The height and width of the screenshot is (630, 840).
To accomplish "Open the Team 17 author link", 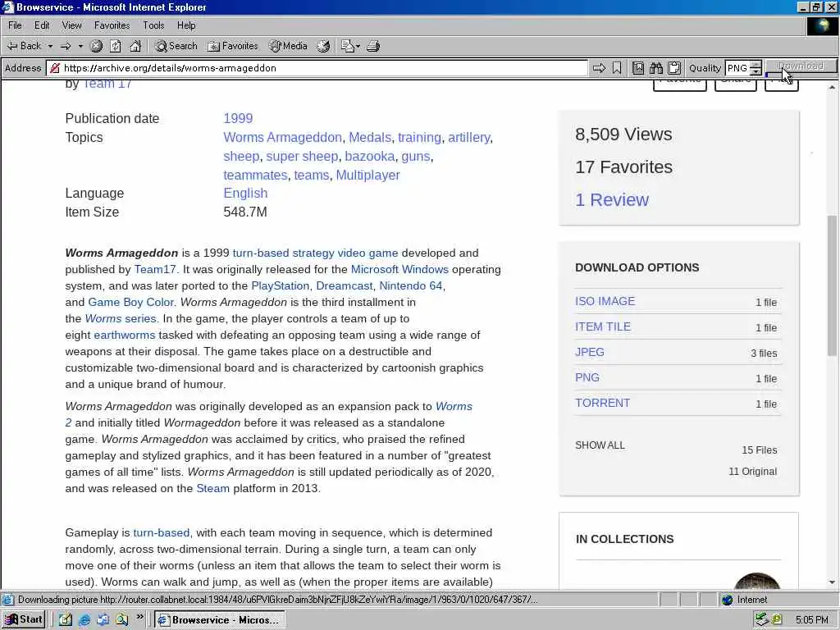I will [x=107, y=84].
